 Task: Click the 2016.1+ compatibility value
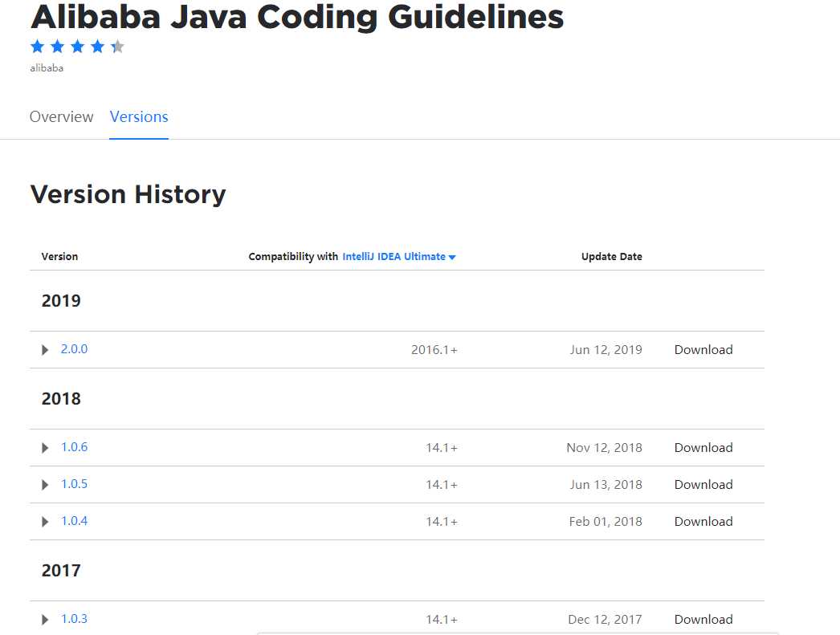[434, 350]
